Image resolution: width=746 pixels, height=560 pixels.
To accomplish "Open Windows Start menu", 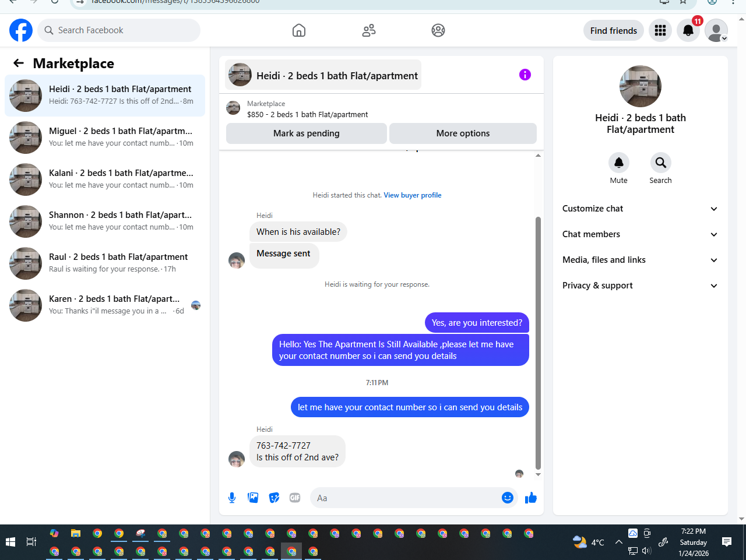I will tap(10, 542).
